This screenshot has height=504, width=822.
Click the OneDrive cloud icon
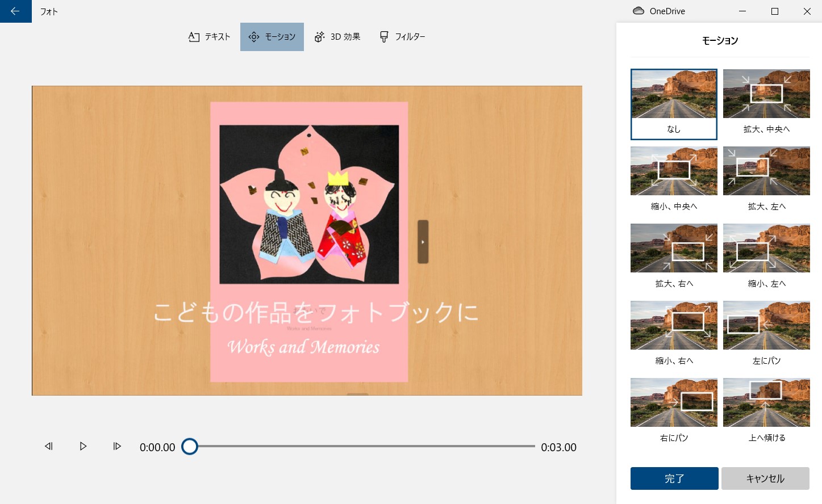tap(639, 11)
